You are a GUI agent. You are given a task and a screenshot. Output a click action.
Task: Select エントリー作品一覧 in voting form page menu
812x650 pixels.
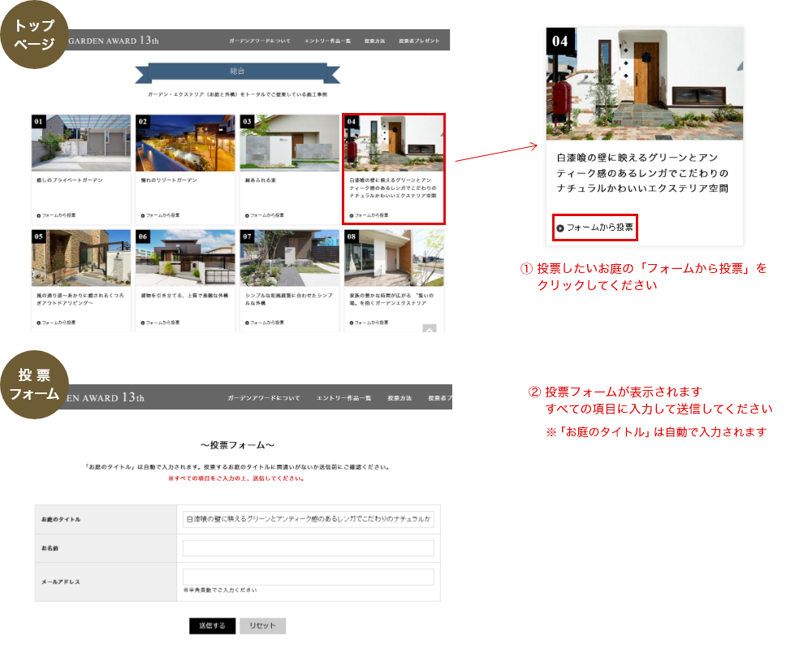(x=343, y=398)
